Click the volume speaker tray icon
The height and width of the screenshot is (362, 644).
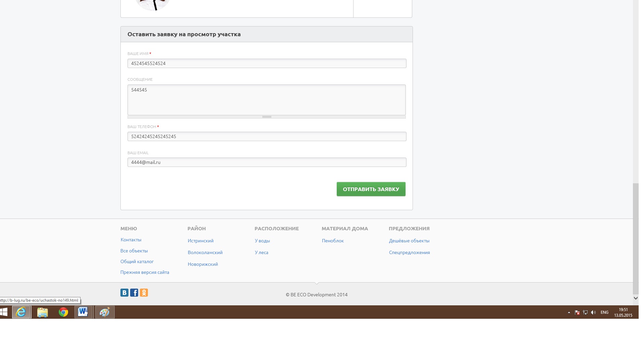coord(593,312)
